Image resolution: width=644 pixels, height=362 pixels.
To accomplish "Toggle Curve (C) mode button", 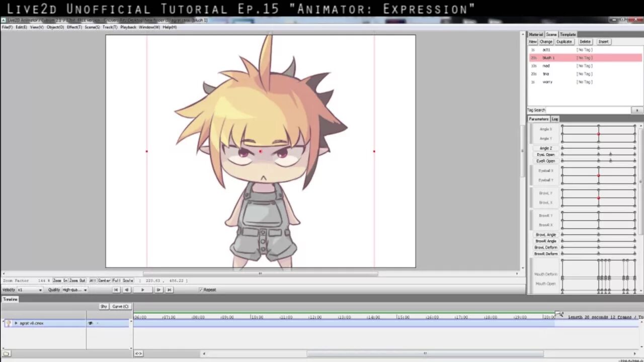I will [x=120, y=306].
